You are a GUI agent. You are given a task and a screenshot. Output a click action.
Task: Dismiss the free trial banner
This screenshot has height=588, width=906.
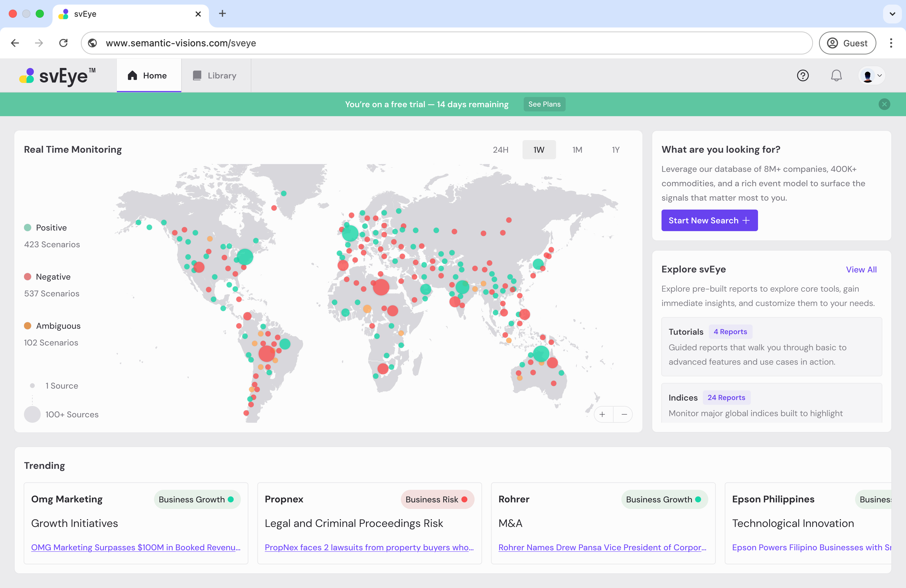(884, 104)
